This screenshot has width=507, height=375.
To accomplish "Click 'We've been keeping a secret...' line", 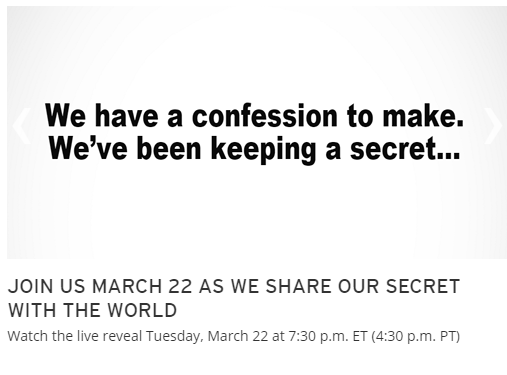I will coord(254,149).
